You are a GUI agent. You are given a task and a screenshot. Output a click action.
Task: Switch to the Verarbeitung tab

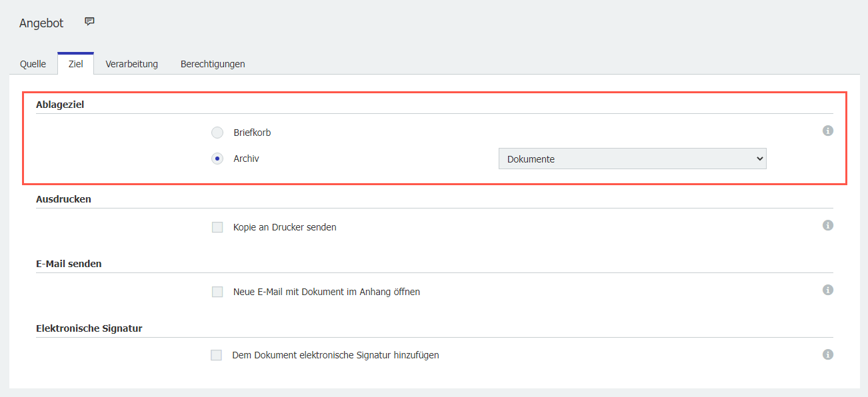coord(131,63)
